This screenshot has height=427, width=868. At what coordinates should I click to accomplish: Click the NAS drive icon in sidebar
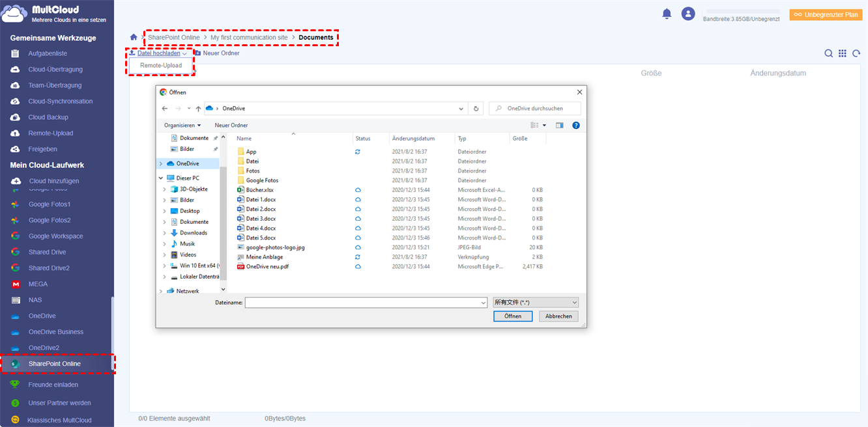coord(15,300)
